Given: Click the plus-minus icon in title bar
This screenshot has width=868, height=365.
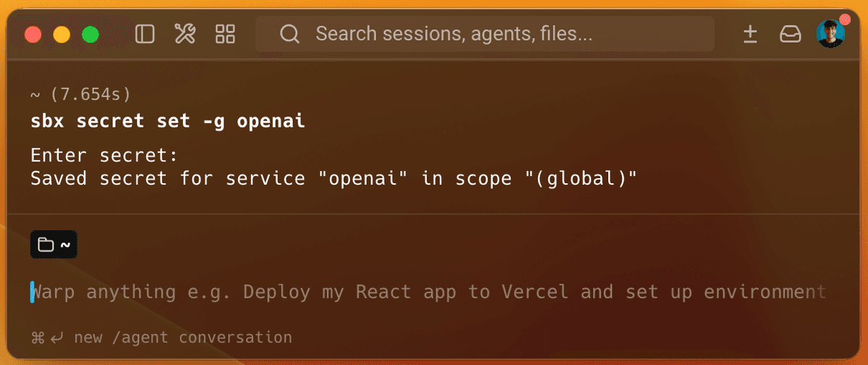Looking at the screenshot, I should click(x=750, y=34).
